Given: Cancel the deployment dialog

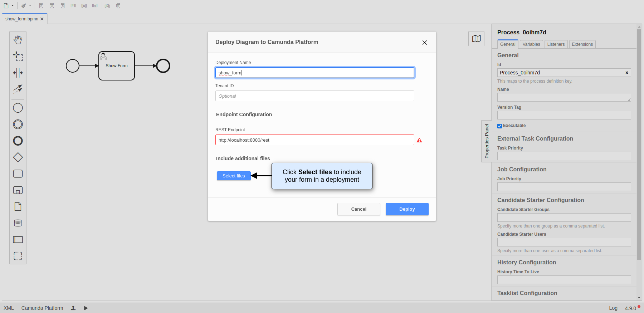Looking at the screenshot, I should point(359,209).
